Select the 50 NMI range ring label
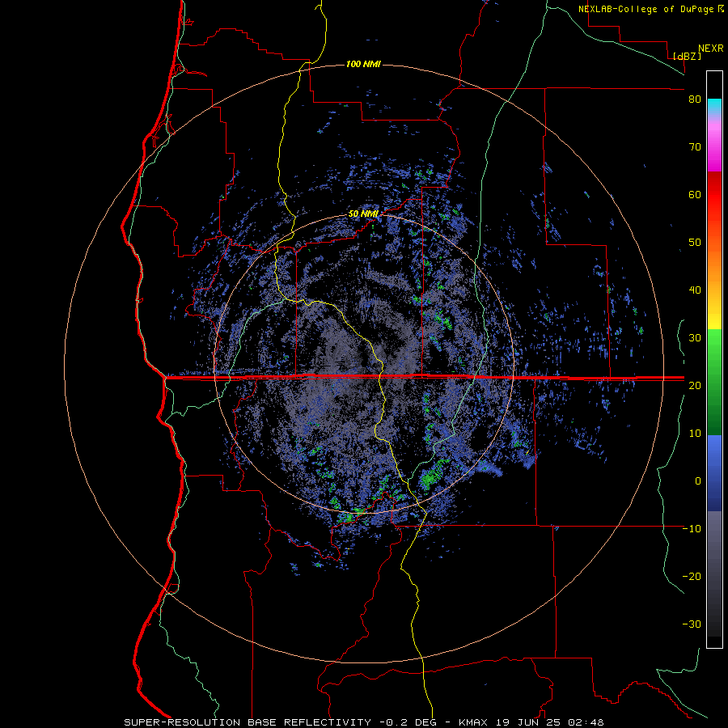728x728 pixels. coord(363,214)
